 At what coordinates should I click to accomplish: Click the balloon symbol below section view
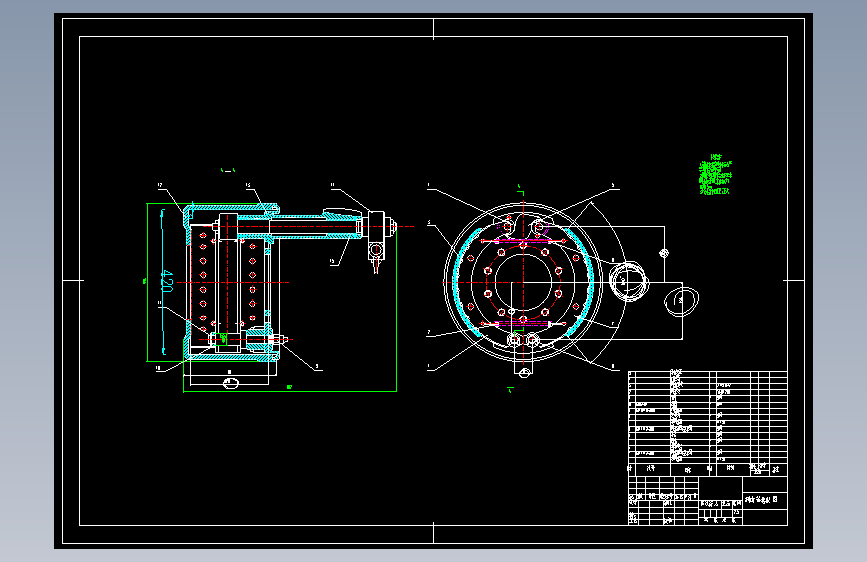coord(231,383)
